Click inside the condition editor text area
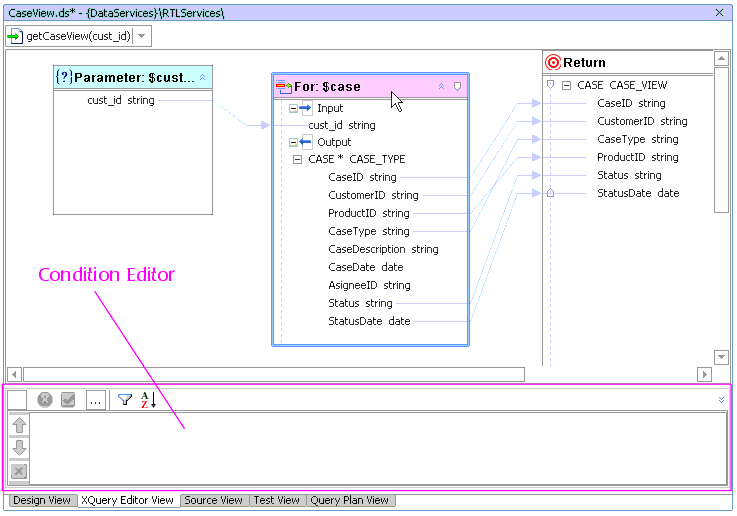Screen dimensions: 737x516 click(x=378, y=448)
